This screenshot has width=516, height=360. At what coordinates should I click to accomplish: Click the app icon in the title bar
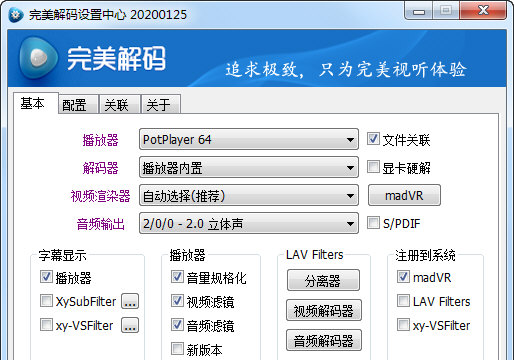pyautogui.click(x=16, y=15)
